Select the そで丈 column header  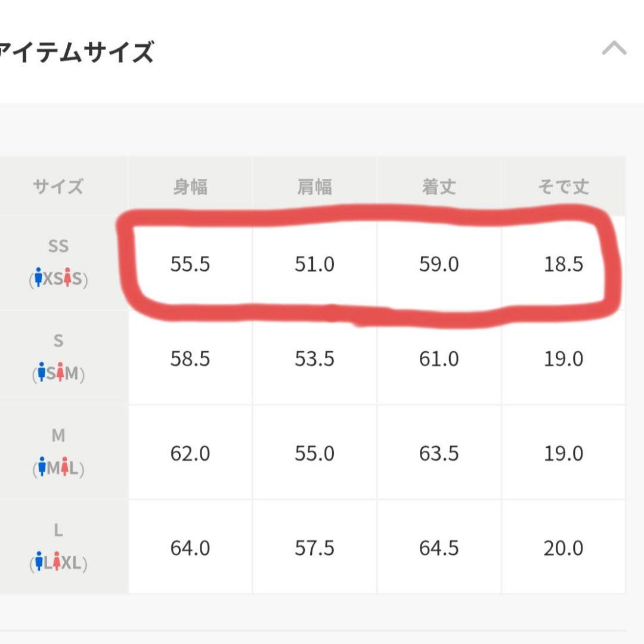[x=563, y=187]
